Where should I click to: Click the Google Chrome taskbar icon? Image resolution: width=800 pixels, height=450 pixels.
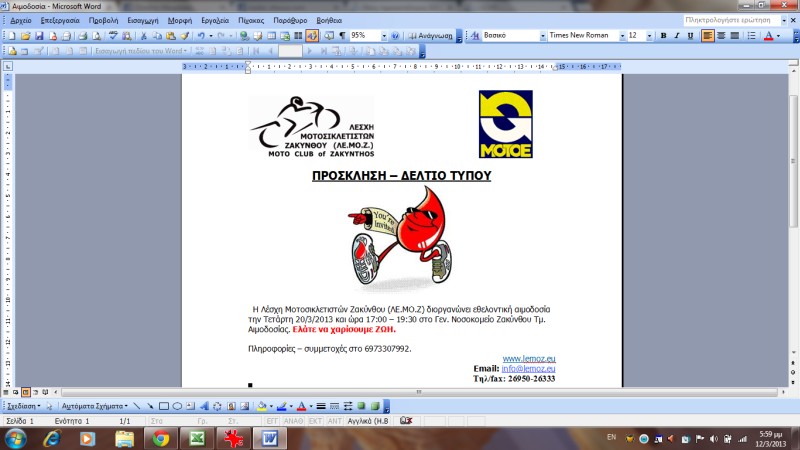pos(161,438)
